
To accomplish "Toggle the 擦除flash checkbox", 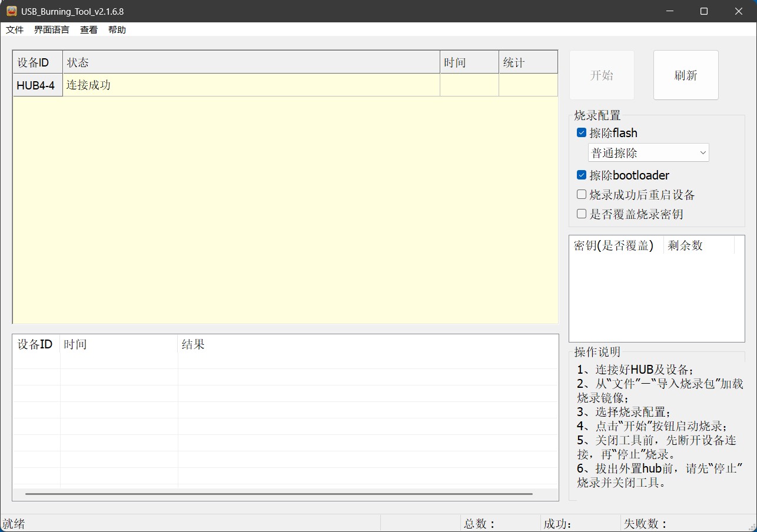I will pyautogui.click(x=582, y=133).
